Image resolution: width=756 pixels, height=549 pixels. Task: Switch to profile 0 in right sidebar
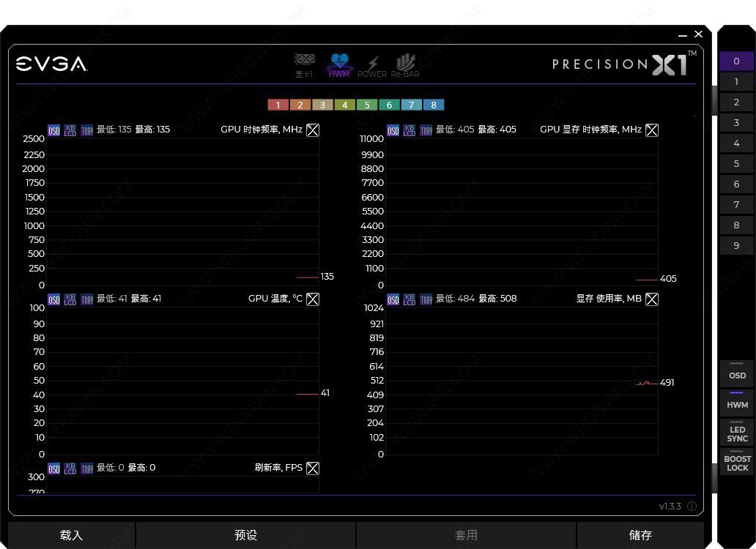point(736,61)
